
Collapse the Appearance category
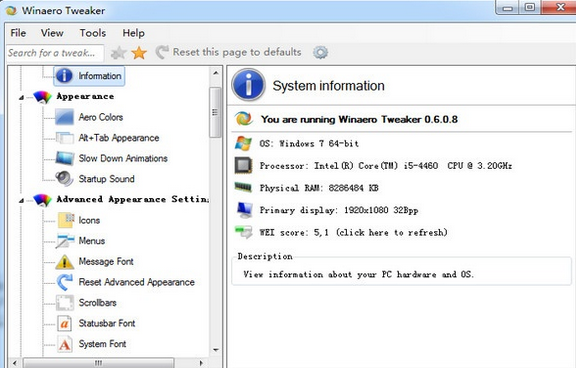point(21,97)
